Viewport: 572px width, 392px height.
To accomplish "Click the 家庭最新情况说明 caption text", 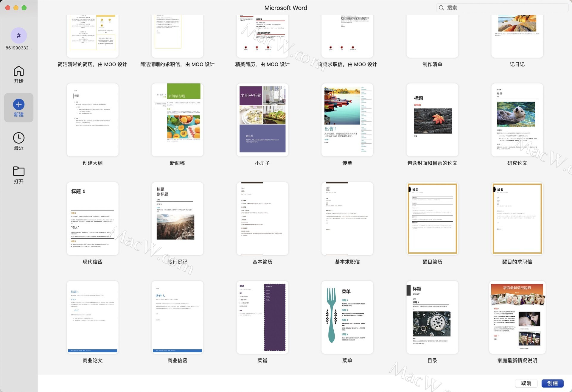I will point(517,360).
